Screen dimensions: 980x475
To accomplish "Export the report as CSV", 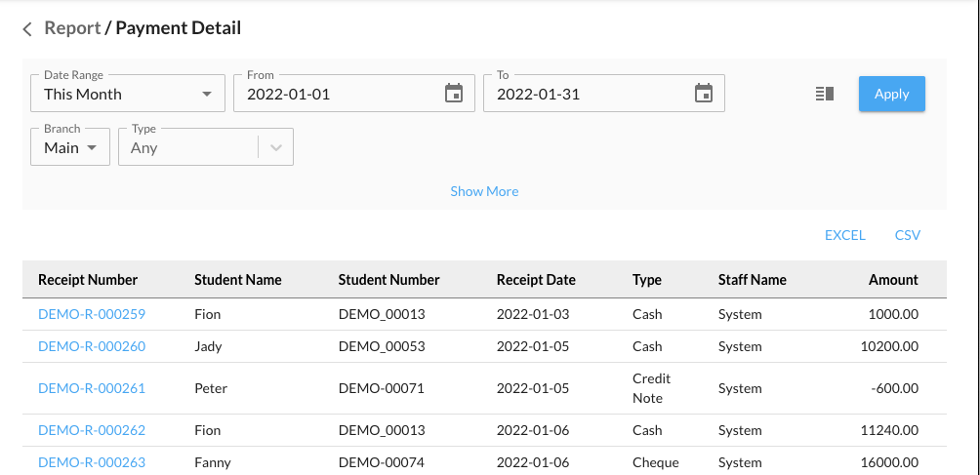I will pyautogui.click(x=907, y=235).
